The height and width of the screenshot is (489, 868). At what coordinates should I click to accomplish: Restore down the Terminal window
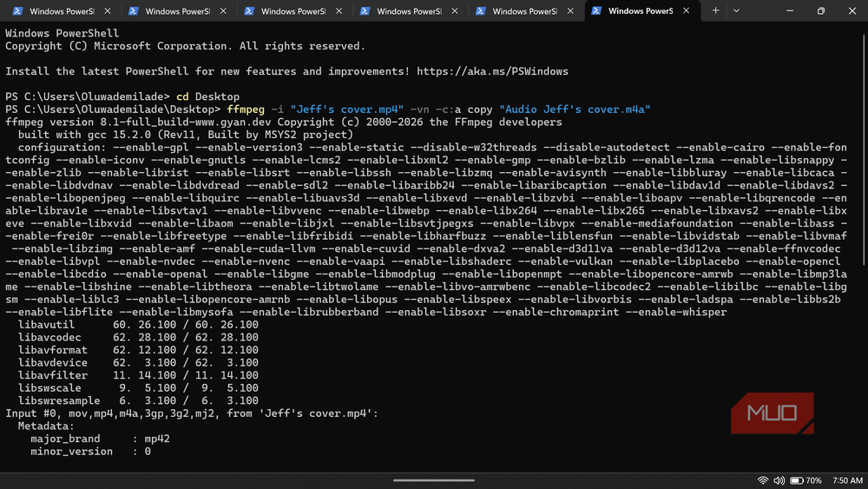tap(821, 10)
